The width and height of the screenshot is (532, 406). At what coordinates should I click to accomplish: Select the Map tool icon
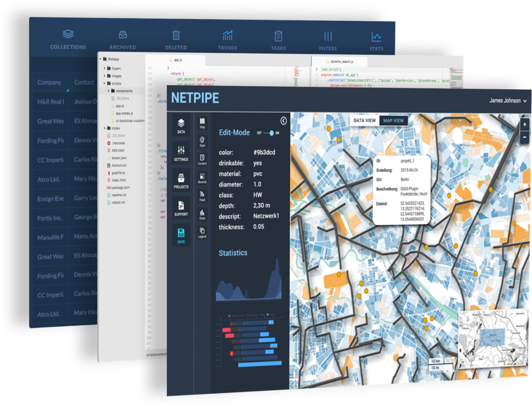point(202,123)
